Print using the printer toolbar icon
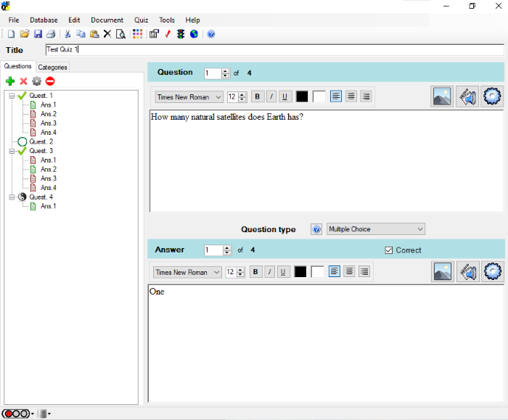Screen dimensions: 508x420 coord(52,34)
